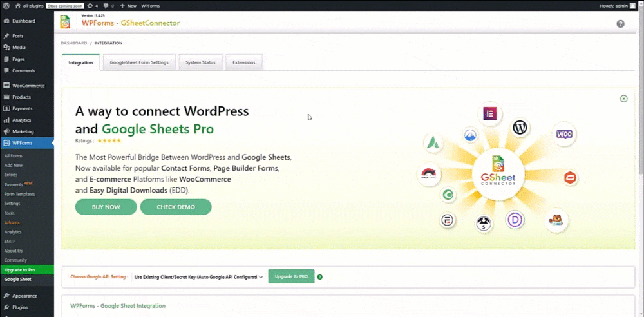644x317 pixels.
Task: Click the WooCommerce icon in sidebar
Action: [x=6, y=86]
